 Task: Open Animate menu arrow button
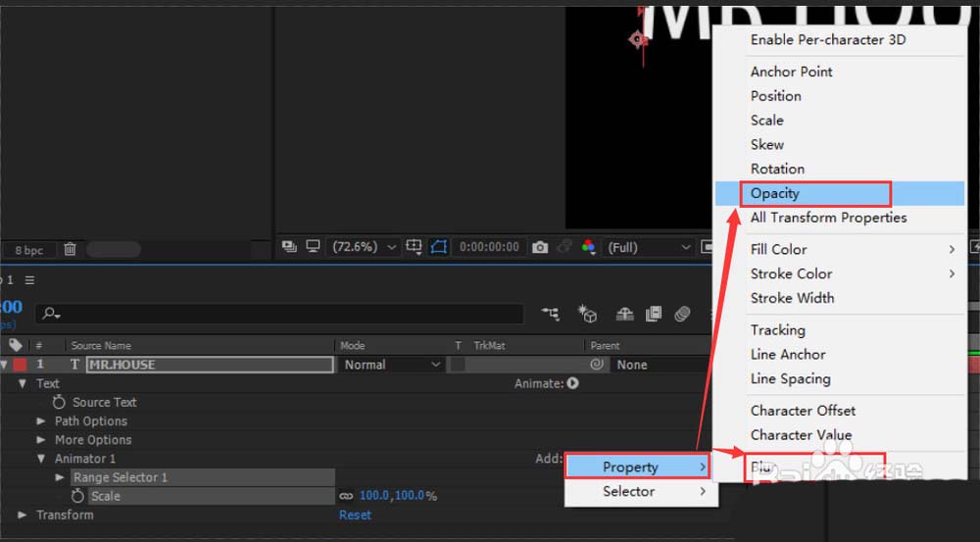coord(572,383)
